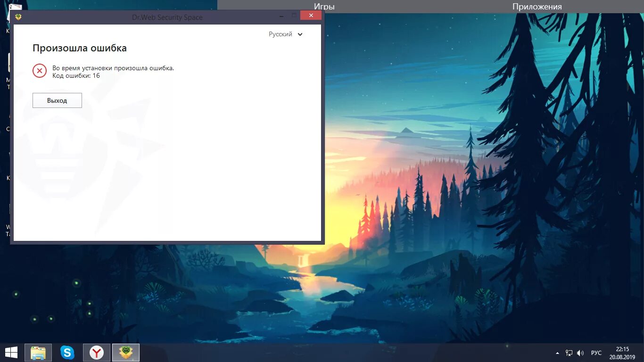Open the Игры tab
Image resolution: width=644 pixels, height=362 pixels.
(324, 7)
